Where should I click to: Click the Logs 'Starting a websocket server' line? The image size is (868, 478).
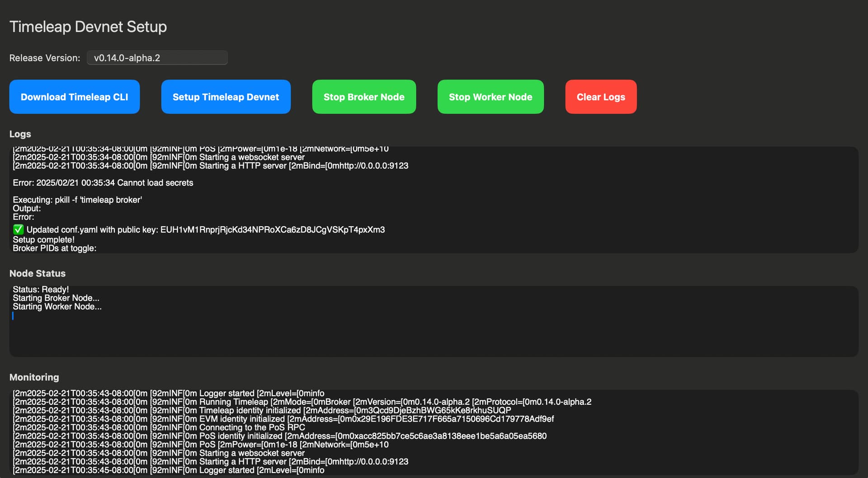[159, 157]
